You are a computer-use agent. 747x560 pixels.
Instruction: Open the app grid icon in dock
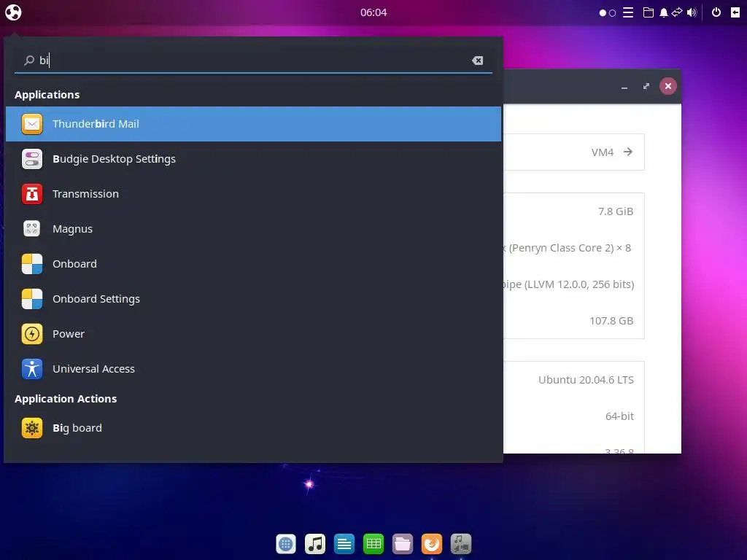(x=286, y=544)
